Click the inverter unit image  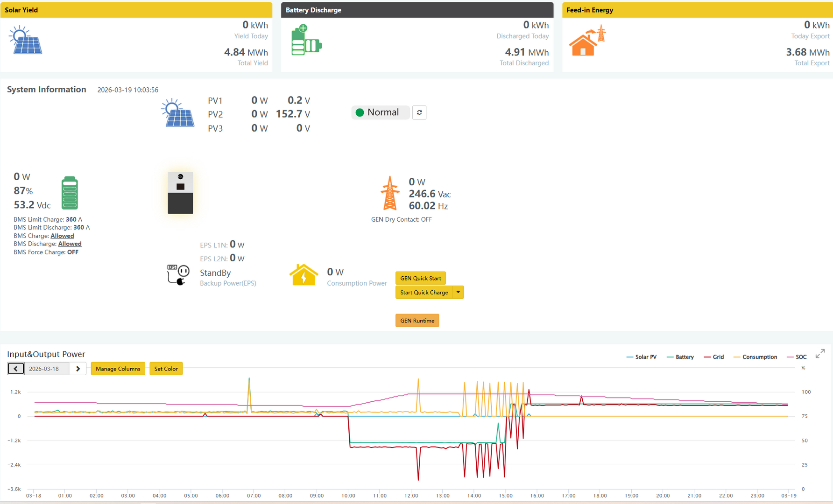(180, 193)
